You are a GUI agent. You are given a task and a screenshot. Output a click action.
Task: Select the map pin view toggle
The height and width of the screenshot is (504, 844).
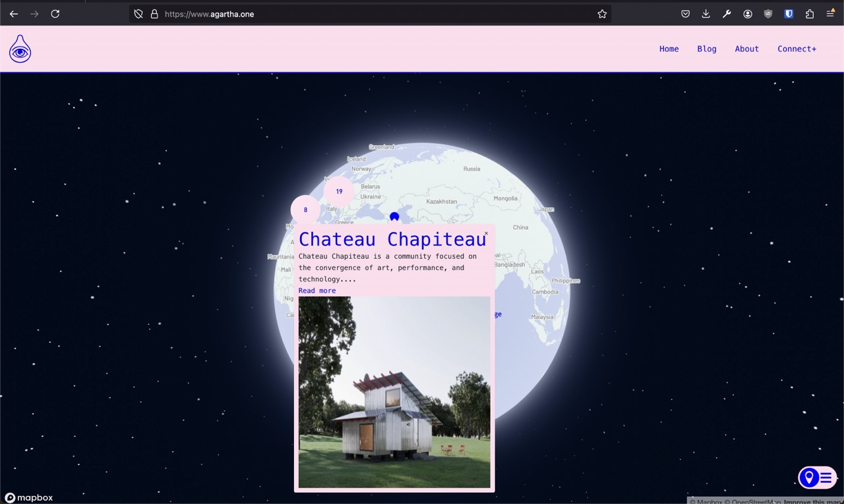click(808, 478)
